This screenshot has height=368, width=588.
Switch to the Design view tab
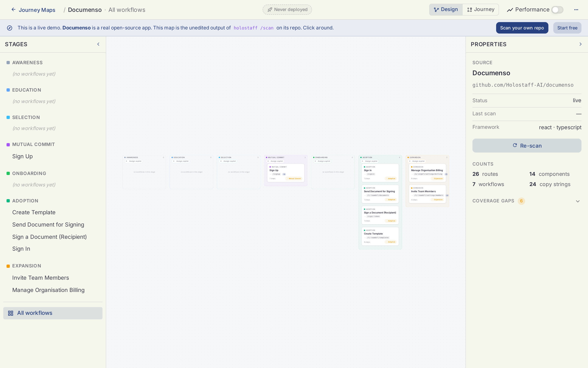point(446,9)
